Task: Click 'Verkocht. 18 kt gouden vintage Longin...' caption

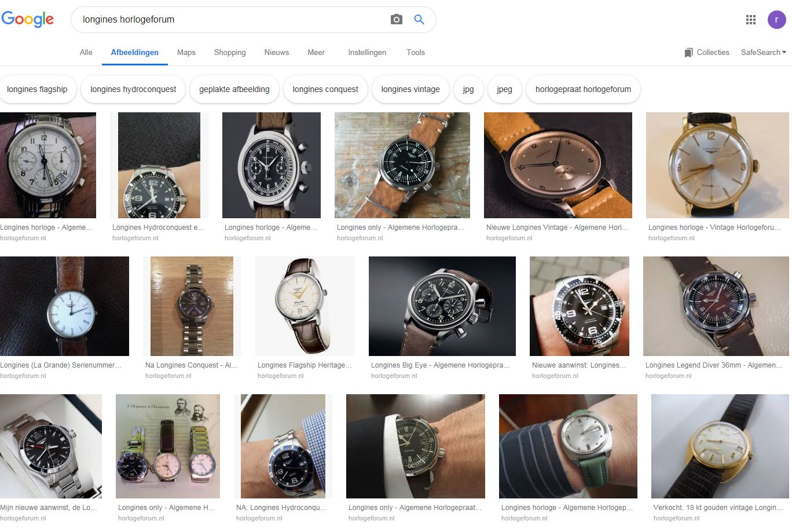Action: pyautogui.click(x=718, y=508)
